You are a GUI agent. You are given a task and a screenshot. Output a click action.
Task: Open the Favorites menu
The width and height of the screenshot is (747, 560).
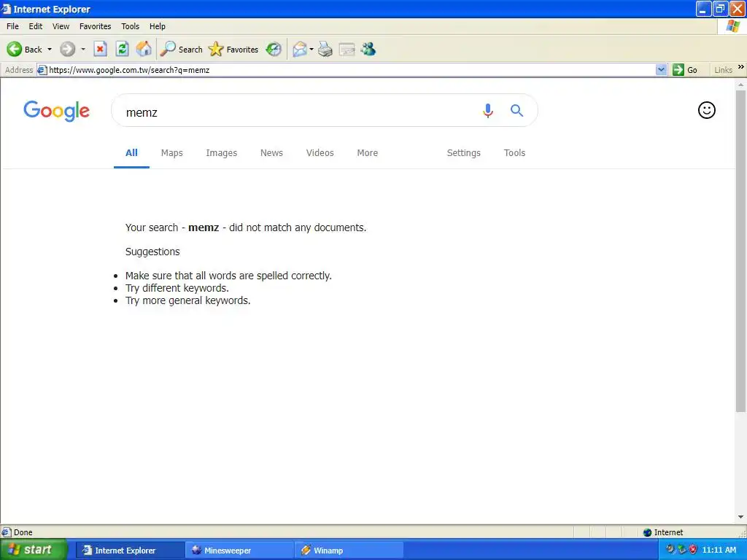pos(96,26)
